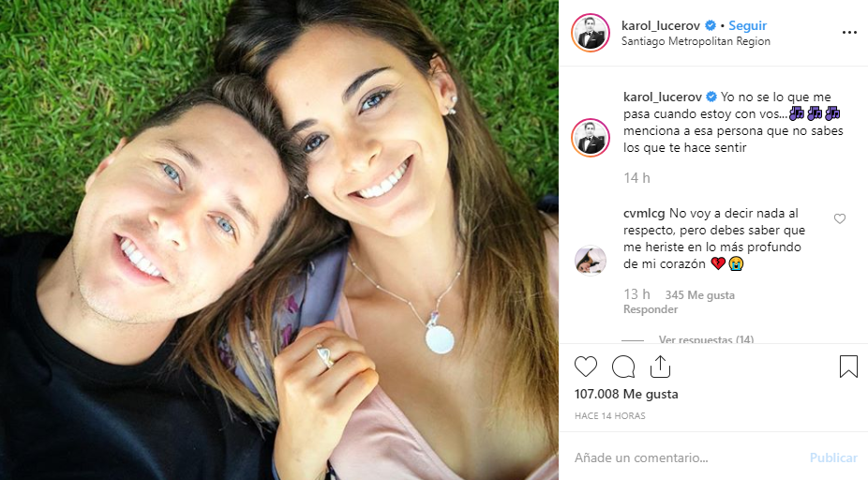Click the Publicar button

(x=833, y=457)
